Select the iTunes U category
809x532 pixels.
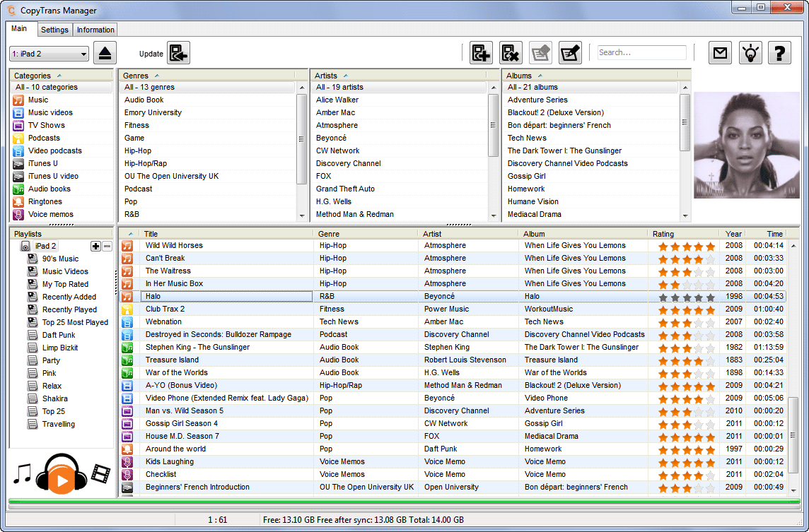point(62,163)
